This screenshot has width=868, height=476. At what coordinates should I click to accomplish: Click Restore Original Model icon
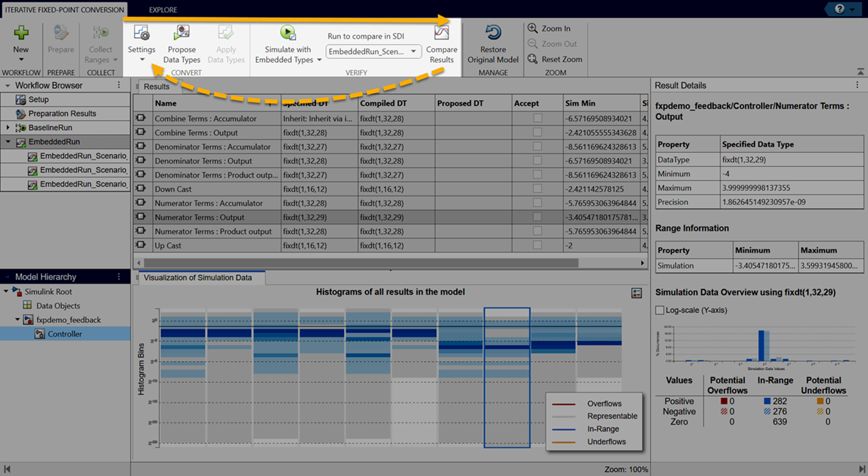pyautogui.click(x=493, y=33)
